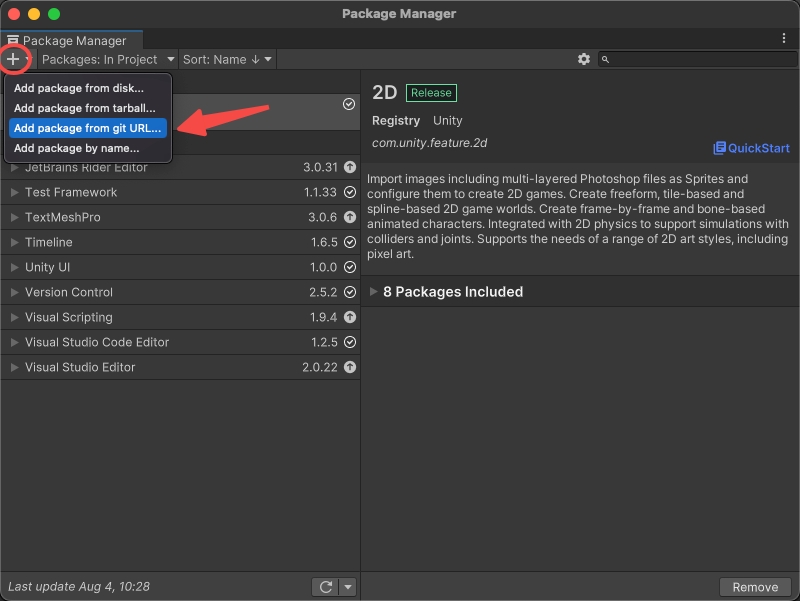Select Add package from git URL
Screen dimensions: 800x601
(x=87, y=128)
